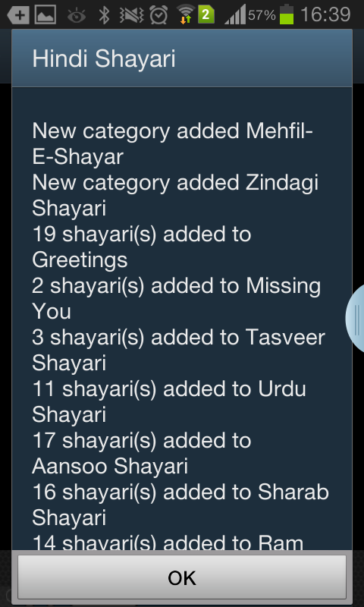The image size is (364, 607).
Task: Tap the Zindagi Shayari new category line
Action: (175, 196)
